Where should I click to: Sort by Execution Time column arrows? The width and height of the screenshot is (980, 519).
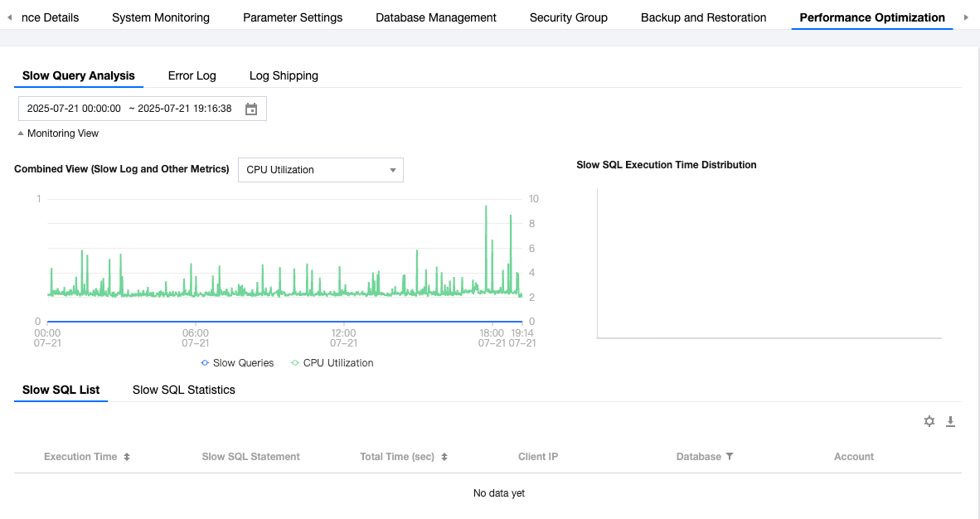tap(127, 457)
